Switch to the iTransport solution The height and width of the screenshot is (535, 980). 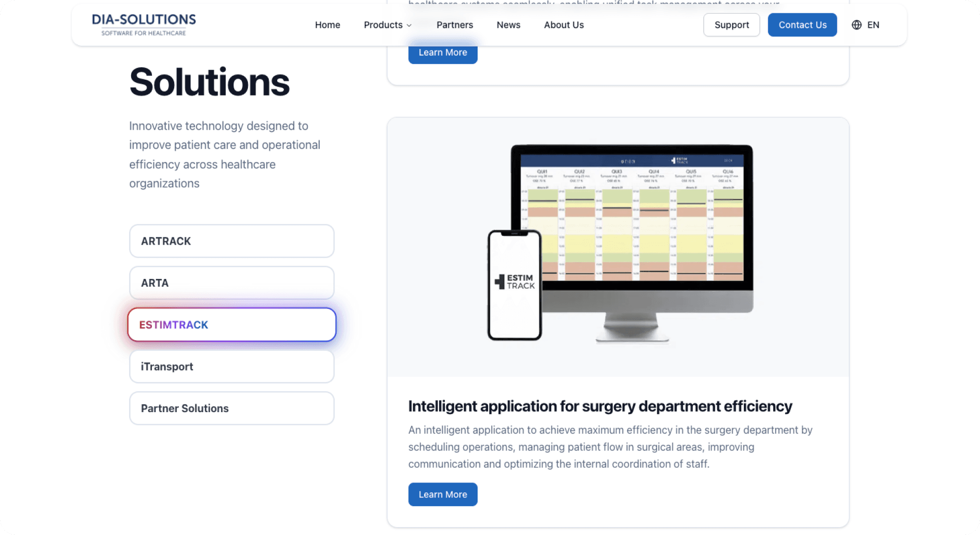point(231,367)
